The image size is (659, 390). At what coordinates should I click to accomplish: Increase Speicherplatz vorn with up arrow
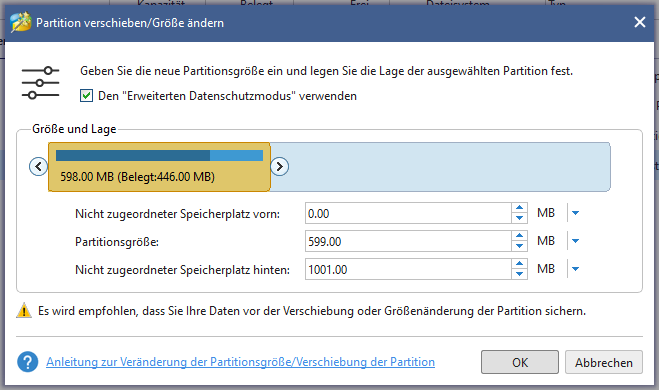(519, 208)
